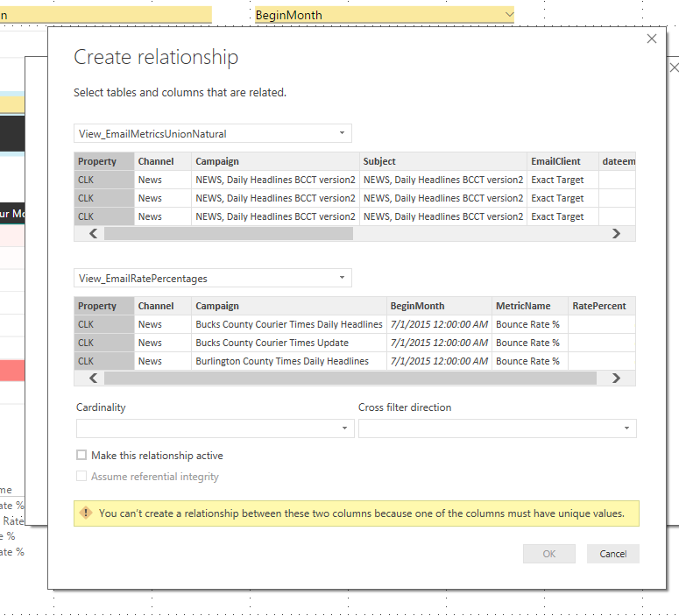Click Burlington County Times Daily Headlines cell
679x616 pixels.
[x=289, y=361]
